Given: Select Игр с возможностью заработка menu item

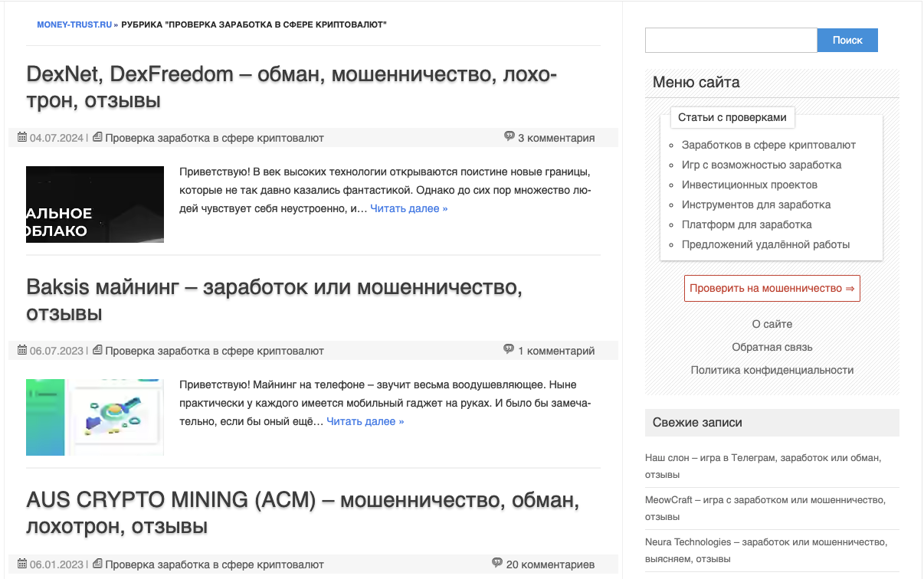Looking at the screenshot, I should (x=761, y=165).
